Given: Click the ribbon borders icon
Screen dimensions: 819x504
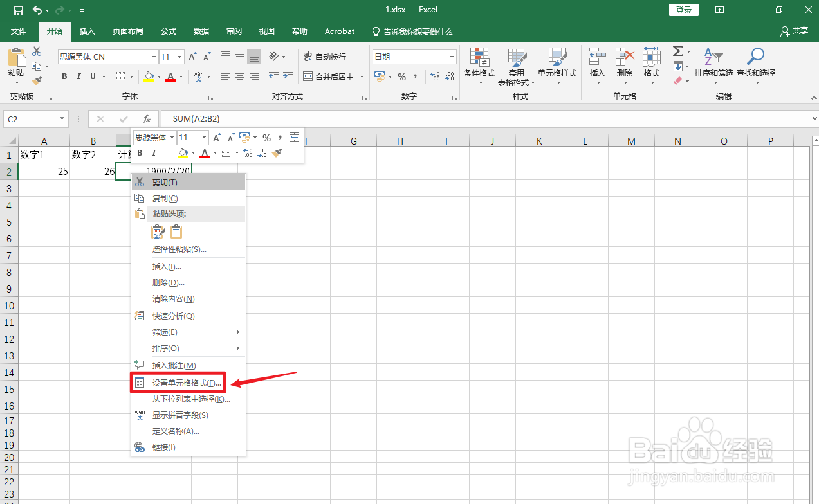Looking at the screenshot, I should pyautogui.click(x=121, y=76).
